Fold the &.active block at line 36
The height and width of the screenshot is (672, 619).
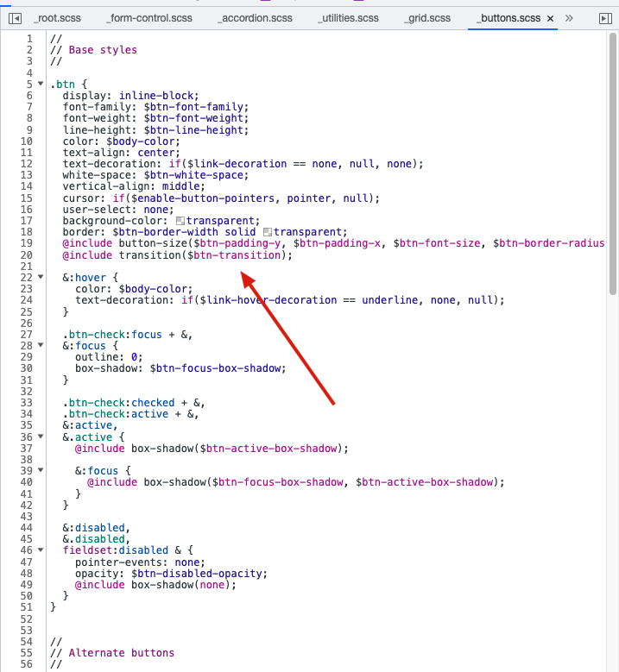41,436
